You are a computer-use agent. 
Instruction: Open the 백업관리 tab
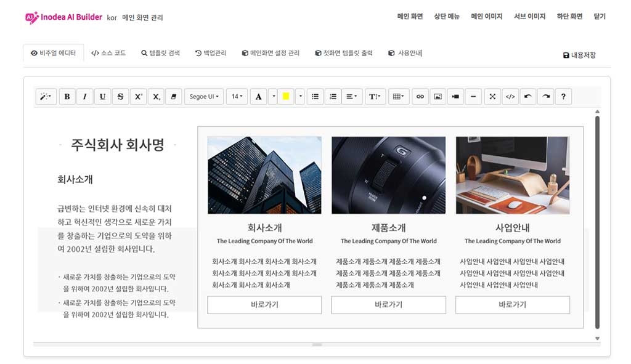click(x=211, y=54)
